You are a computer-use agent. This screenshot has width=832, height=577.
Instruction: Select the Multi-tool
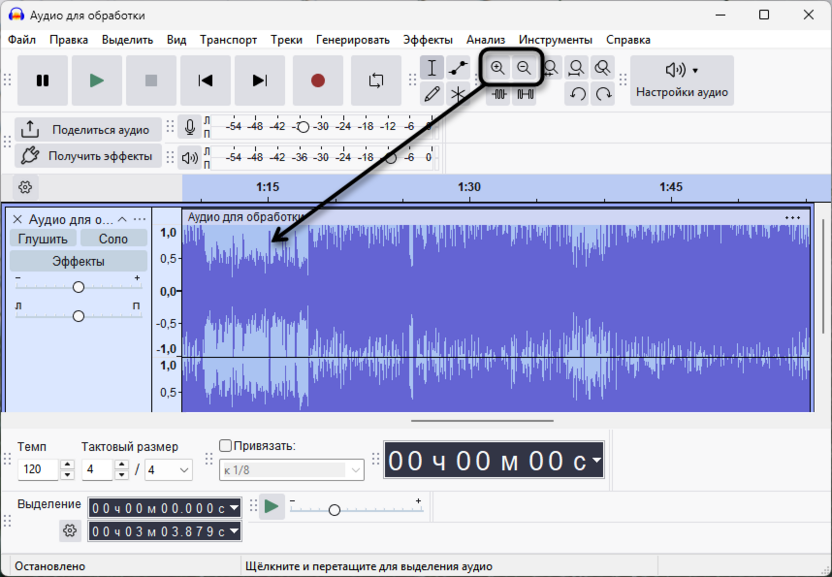click(457, 94)
